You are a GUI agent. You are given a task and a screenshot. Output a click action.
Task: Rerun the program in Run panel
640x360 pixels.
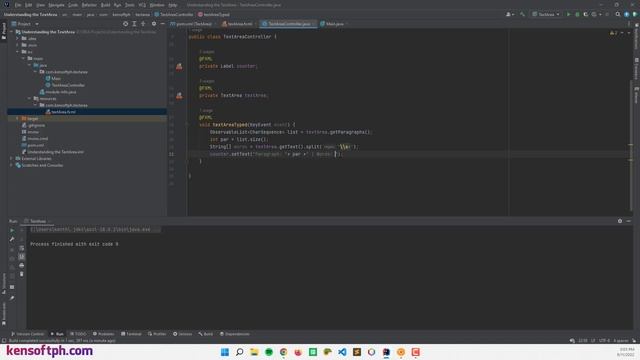pyautogui.click(x=12, y=230)
